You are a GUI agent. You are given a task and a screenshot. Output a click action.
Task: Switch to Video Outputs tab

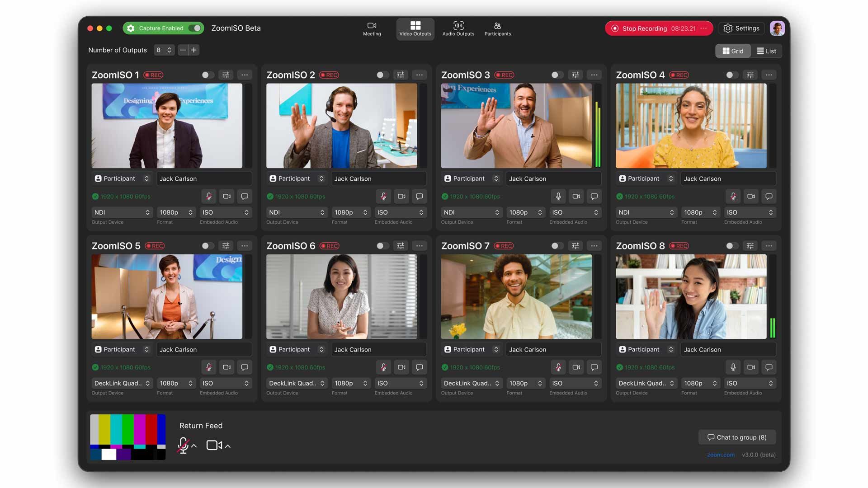(415, 29)
